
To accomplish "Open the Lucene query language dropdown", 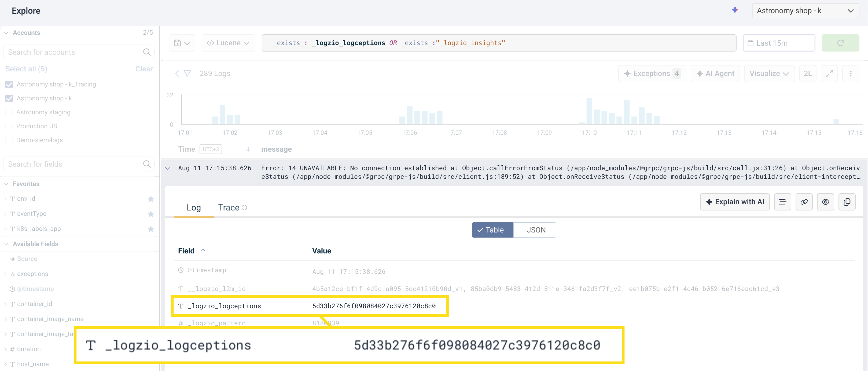I will (228, 43).
